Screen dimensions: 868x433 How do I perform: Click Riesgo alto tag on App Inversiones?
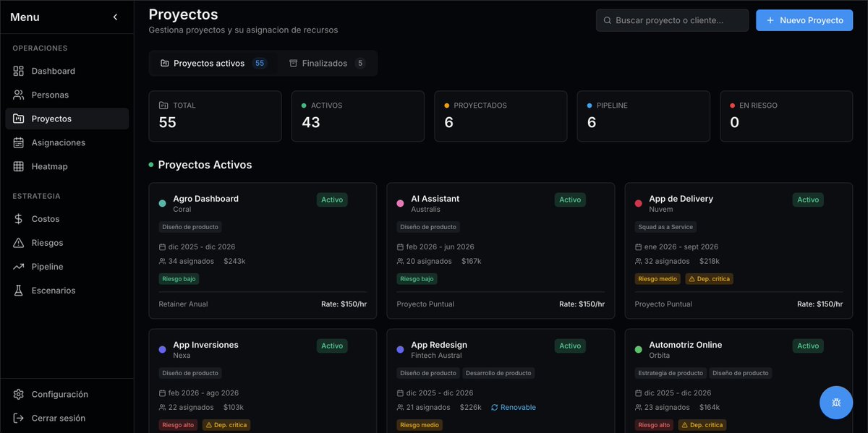point(178,425)
